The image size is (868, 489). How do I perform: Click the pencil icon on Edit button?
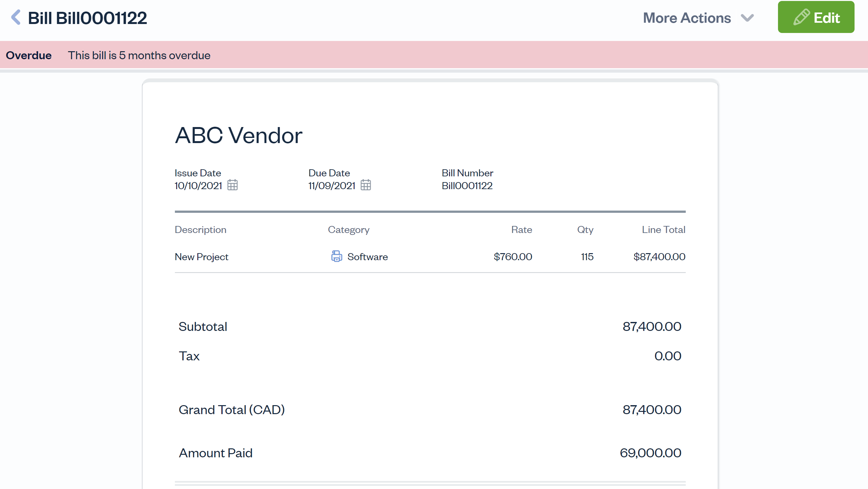801,17
